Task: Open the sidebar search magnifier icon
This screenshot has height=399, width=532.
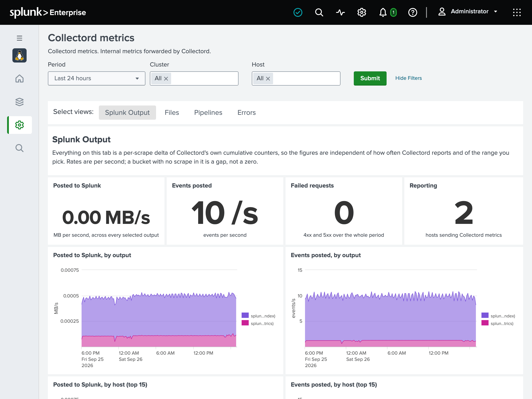Action: point(20,148)
